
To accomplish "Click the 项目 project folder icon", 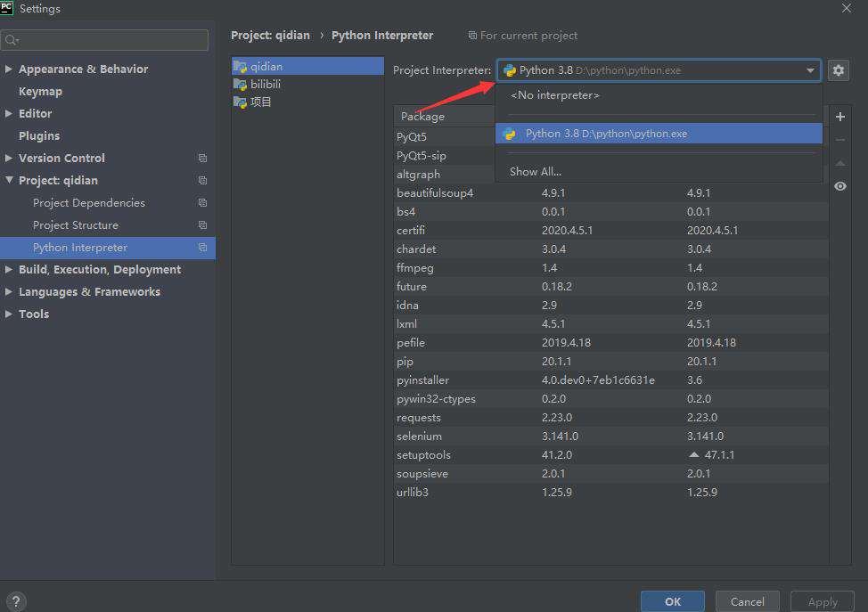I will pyautogui.click(x=240, y=102).
